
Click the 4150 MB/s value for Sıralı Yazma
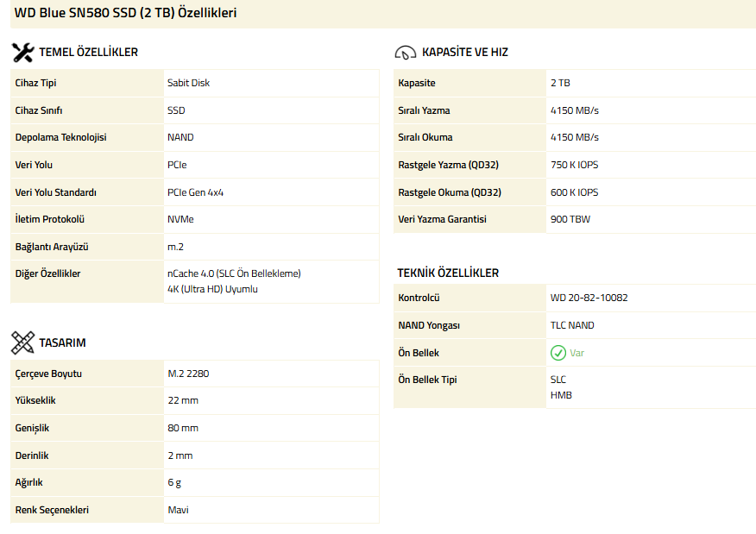pos(575,110)
